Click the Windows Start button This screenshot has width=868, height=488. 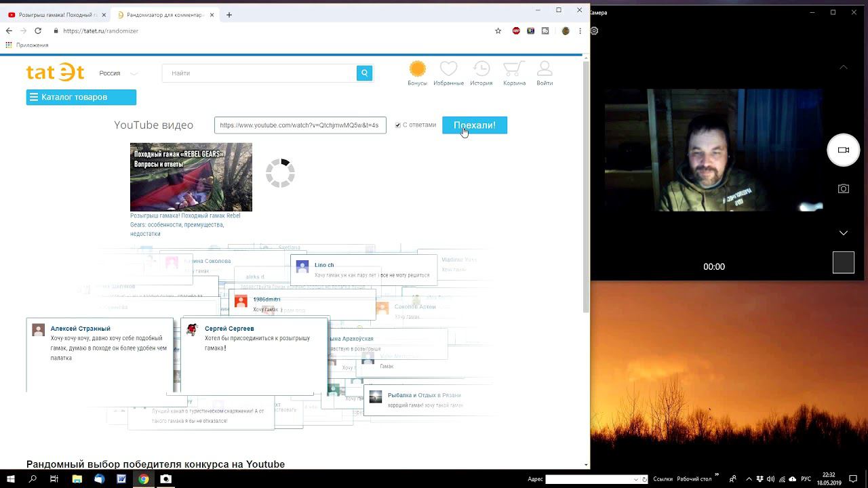click(x=10, y=479)
